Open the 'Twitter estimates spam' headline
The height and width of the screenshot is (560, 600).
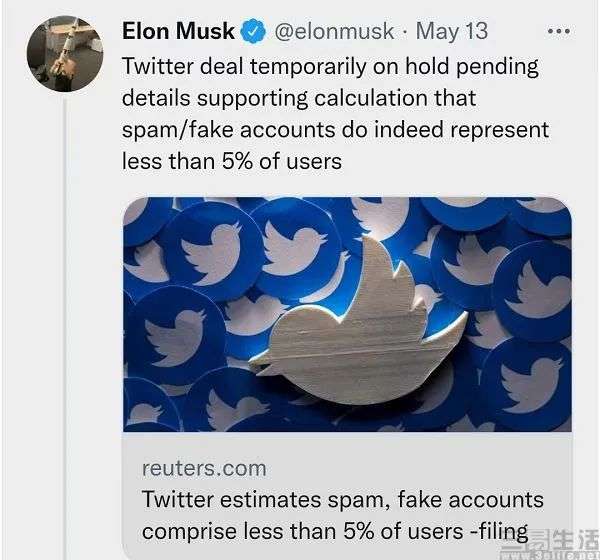(x=342, y=499)
